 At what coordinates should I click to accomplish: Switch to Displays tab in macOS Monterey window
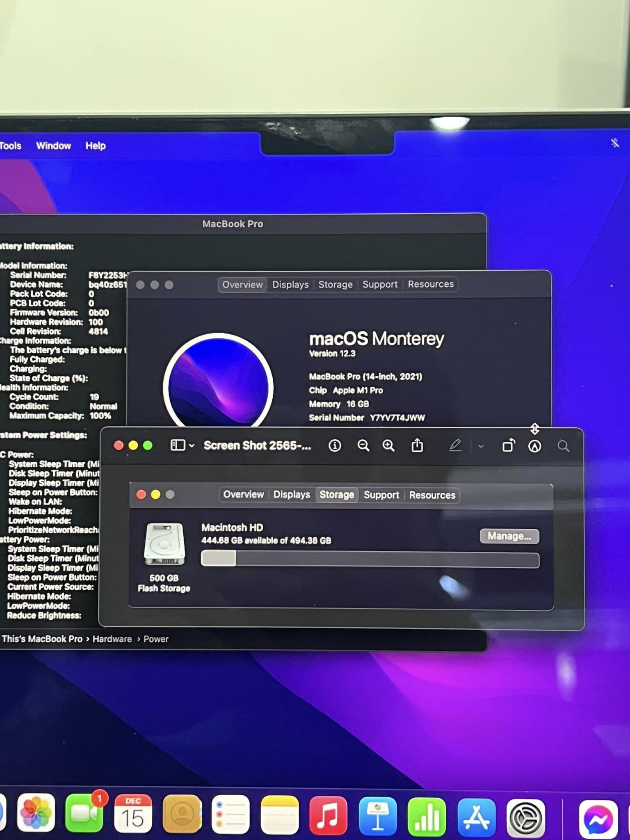(290, 285)
